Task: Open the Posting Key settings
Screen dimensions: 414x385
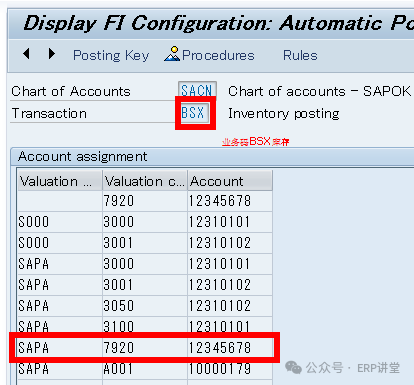Action: click(x=111, y=55)
